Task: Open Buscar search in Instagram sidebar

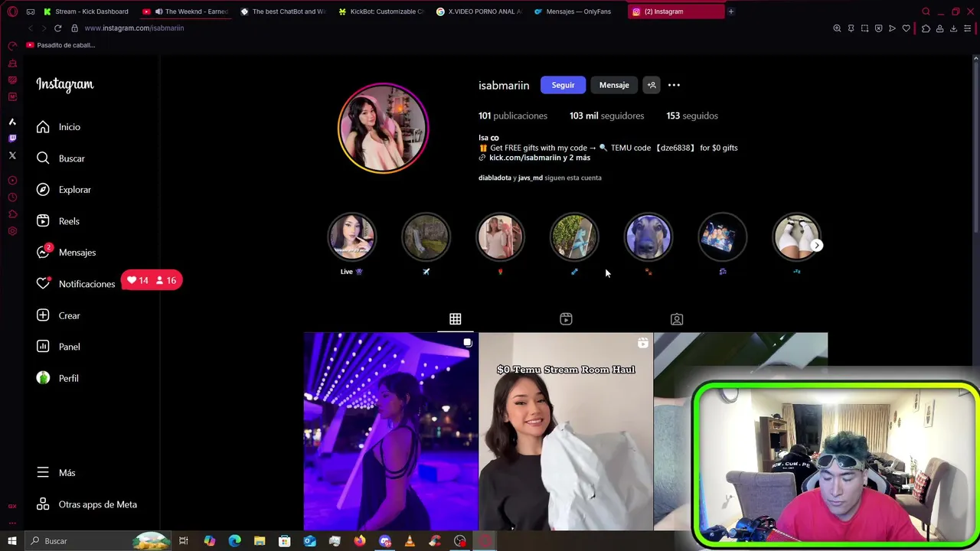Action: pyautogui.click(x=60, y=158)
